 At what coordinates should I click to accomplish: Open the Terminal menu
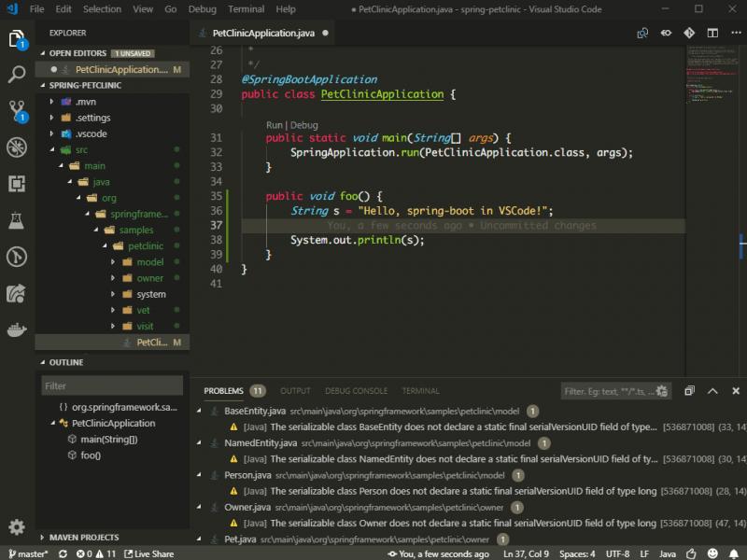(246, 9)
